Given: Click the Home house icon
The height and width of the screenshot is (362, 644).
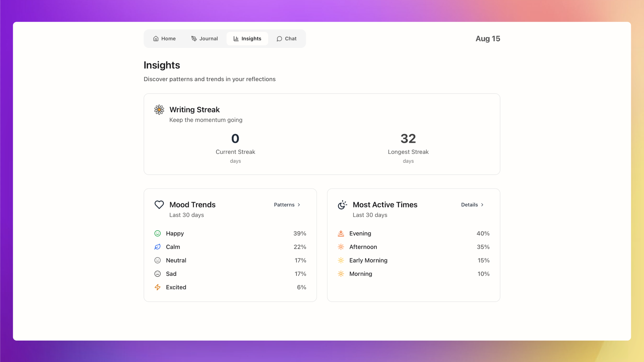Looking at the screenshot, I should pos(156,39).
